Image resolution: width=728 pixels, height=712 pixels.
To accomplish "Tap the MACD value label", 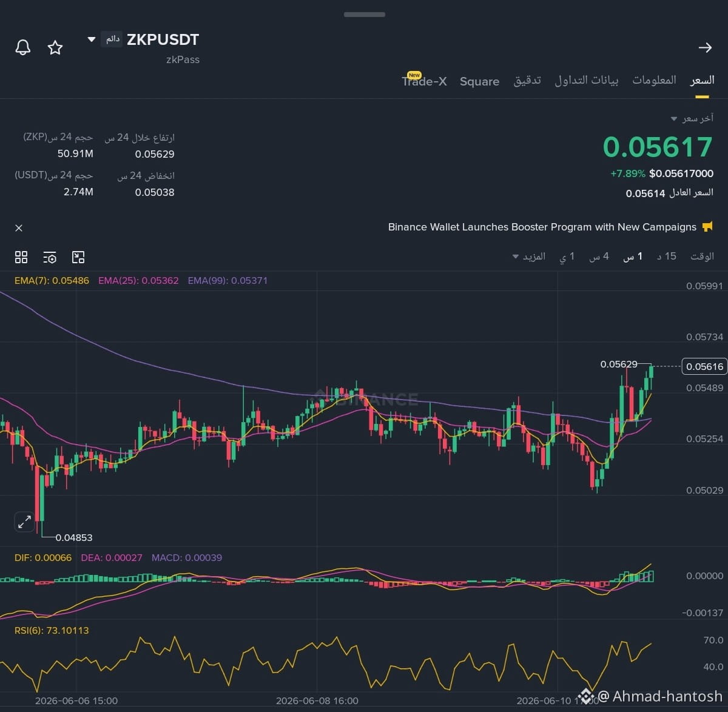I will pyautogui.click(x=187, y=558).
